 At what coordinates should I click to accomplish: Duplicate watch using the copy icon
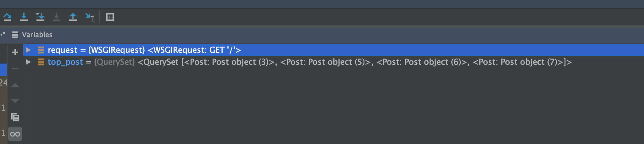15,117
